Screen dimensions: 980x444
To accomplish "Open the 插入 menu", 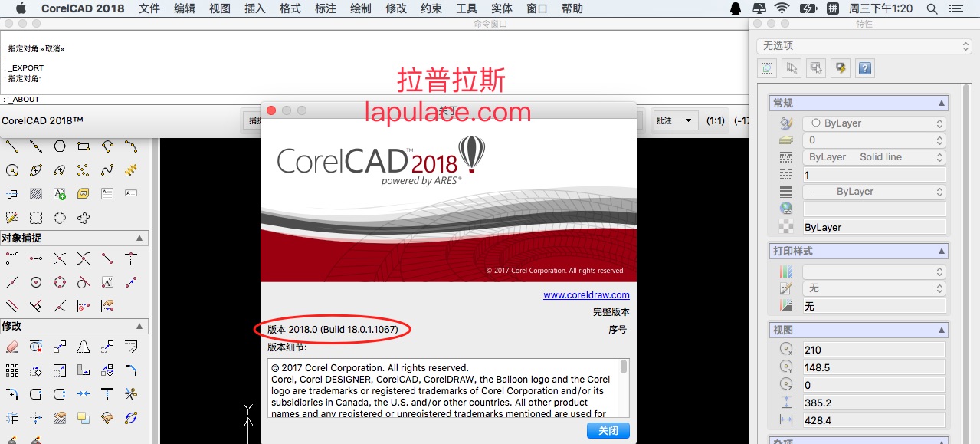I will 255,8.
